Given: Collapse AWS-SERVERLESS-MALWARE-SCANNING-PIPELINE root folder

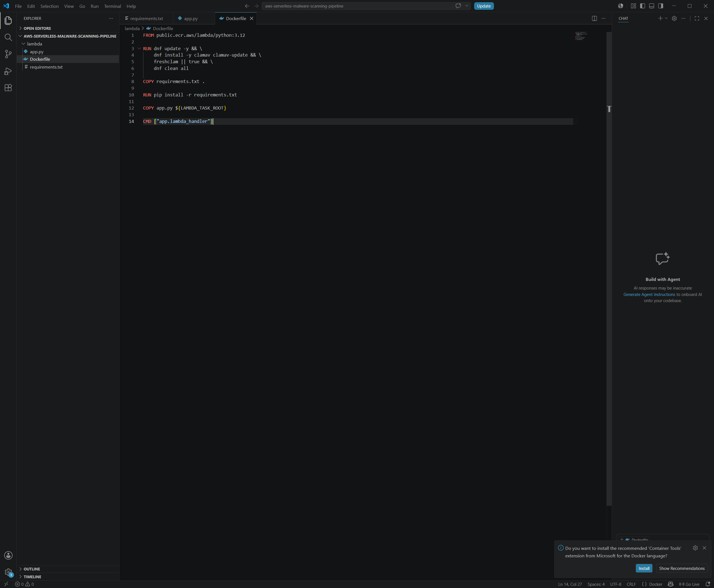Looking at the screenshot, I should coord(68,36).
